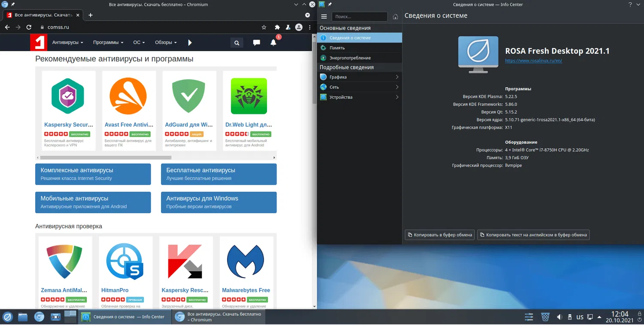Open a new Chromium tab
The image size is (644, 325).
91,15
